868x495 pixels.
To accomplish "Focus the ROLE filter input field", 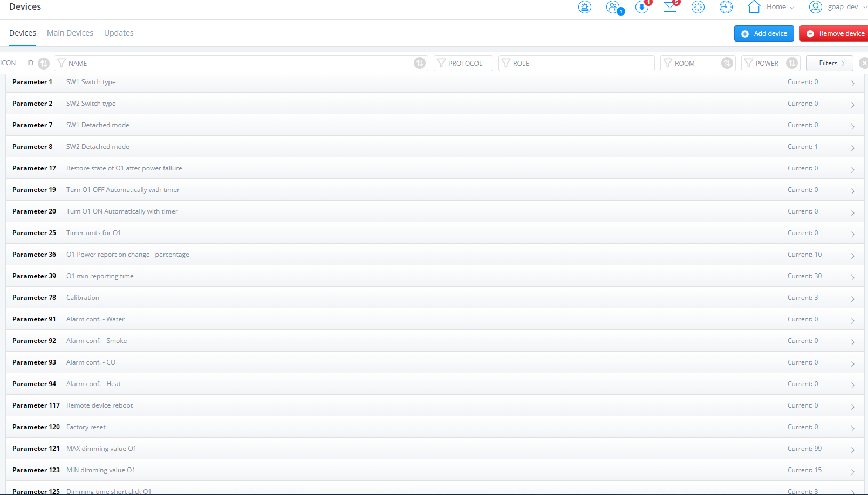I will pos(577,63).
